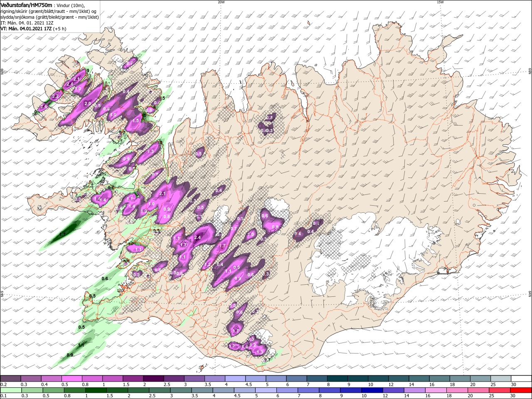Choose the bright pink swatch above upper-row 0.5
Screen dimensions: 532x399
[x=72, y=379]
